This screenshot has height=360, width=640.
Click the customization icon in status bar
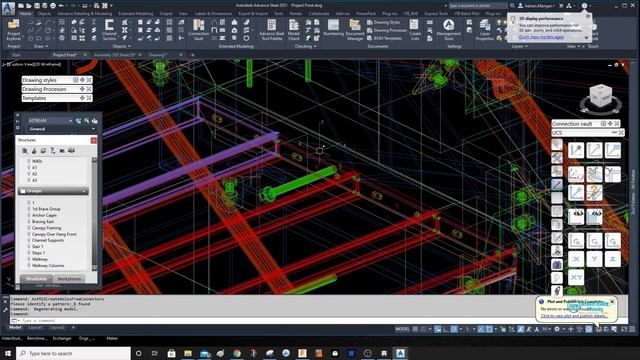[632, 329]
